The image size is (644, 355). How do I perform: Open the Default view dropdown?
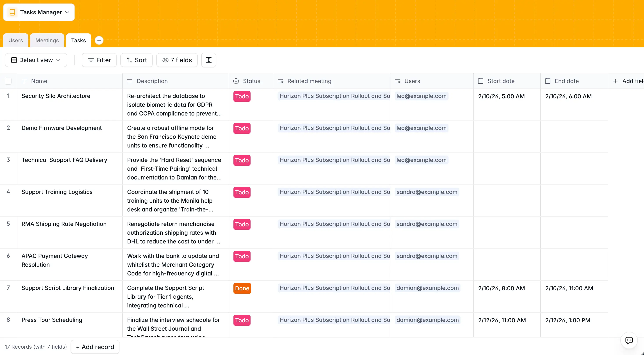coord(36,60)
